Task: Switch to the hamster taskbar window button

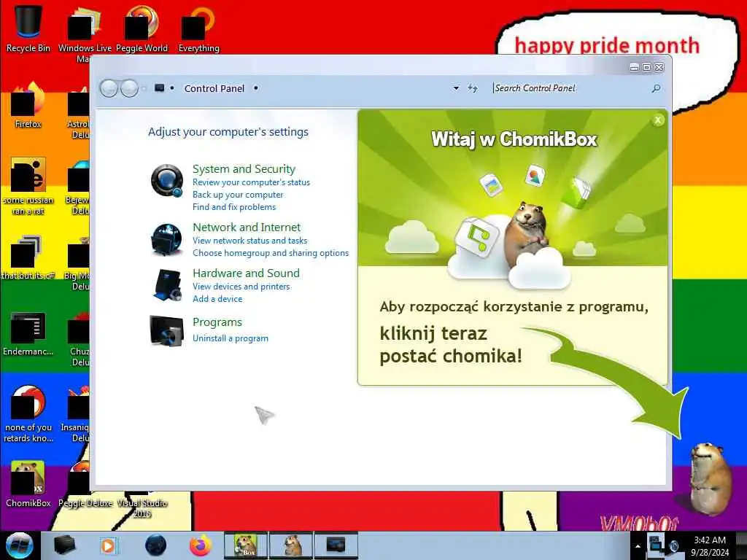Action: coord(291,545)
